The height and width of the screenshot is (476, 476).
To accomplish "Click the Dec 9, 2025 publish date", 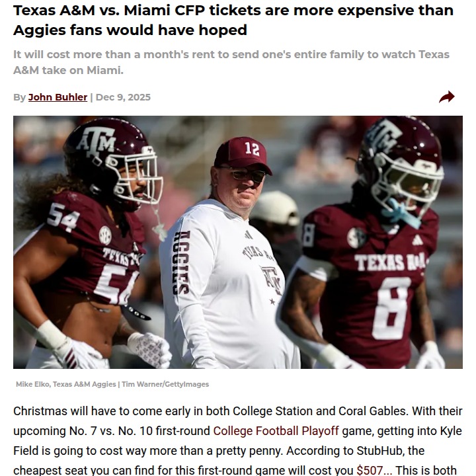I will (x=123, y=97).
